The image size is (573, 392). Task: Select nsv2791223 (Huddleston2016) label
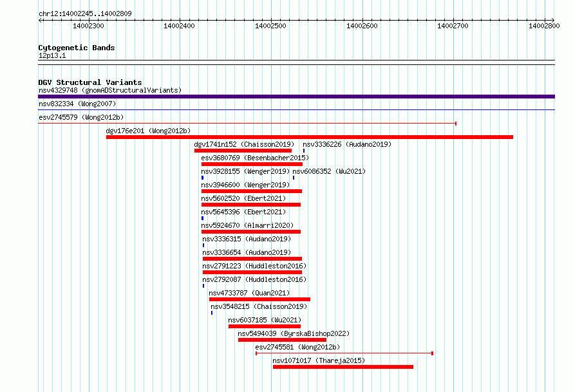click(x=254, y=266)
